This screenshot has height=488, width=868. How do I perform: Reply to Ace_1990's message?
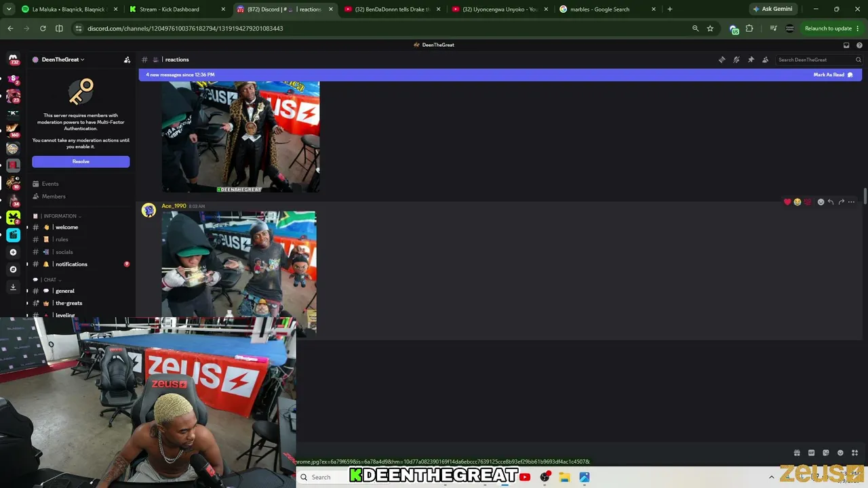point(831,202)
